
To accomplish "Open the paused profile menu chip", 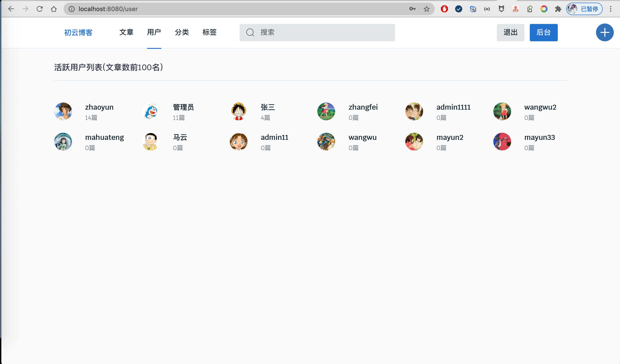I will [x=584, y=9].
